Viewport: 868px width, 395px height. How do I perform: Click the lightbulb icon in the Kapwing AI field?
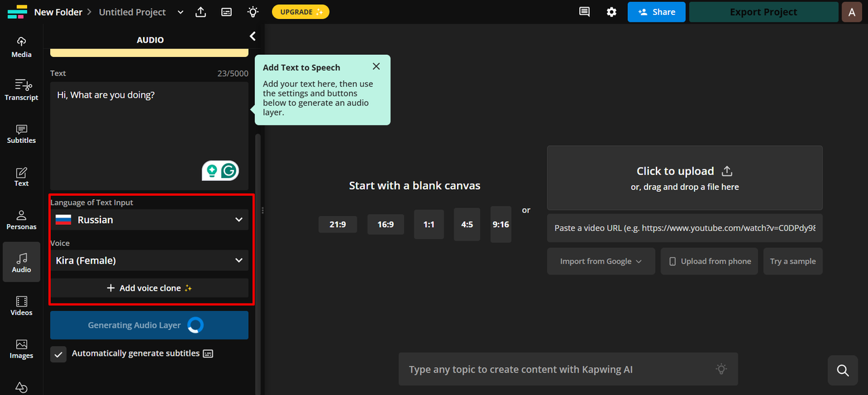point(722,369)
